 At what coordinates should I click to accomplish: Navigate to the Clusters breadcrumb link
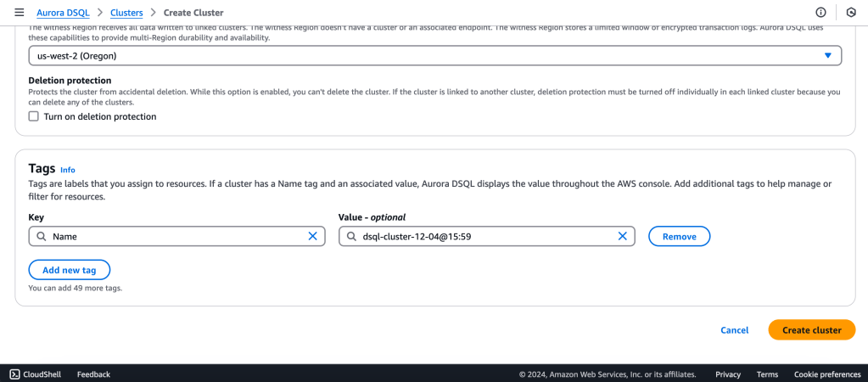126,13
